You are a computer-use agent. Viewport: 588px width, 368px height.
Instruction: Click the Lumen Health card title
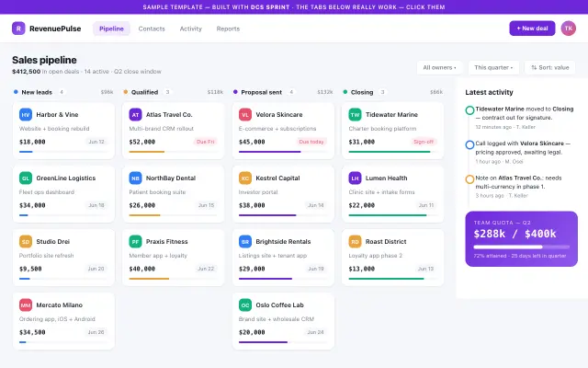coord(386,178)
